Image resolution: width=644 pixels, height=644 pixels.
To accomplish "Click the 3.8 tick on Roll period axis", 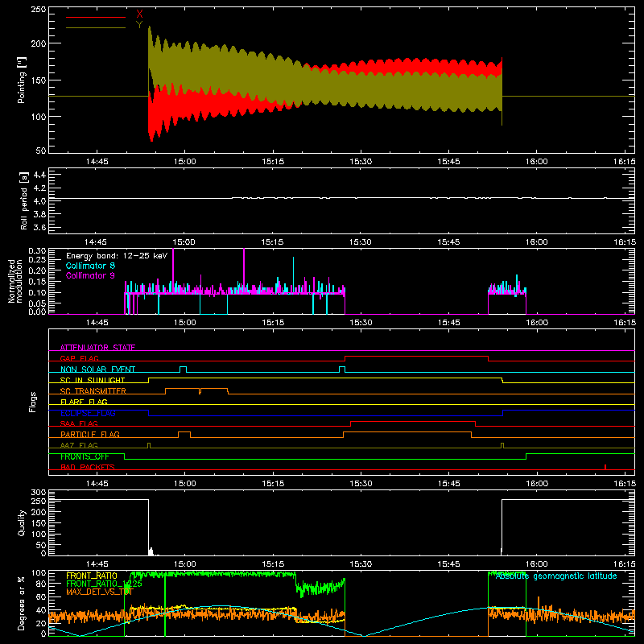I will 39,214.
